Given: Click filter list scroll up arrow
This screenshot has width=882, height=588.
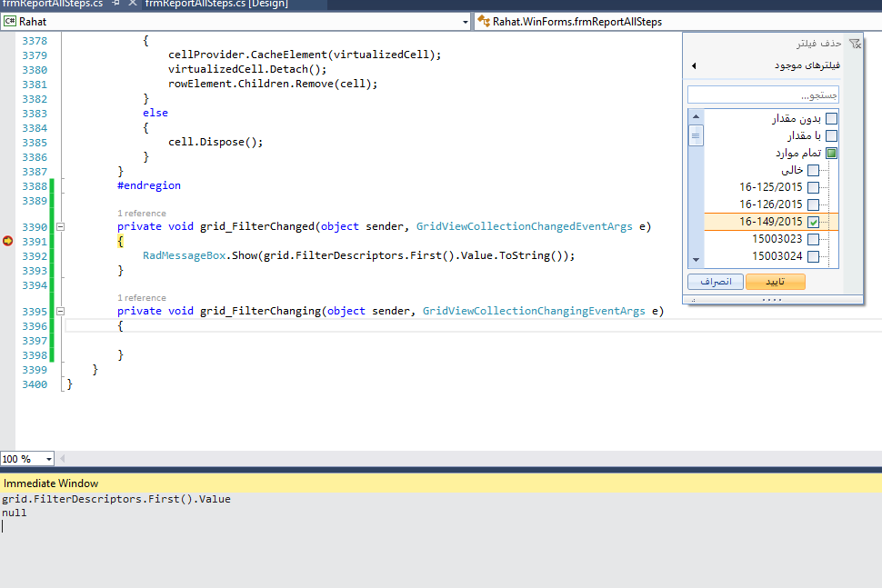Looking at the screenshot, I should pyautogui.click(x=696, y=116).
